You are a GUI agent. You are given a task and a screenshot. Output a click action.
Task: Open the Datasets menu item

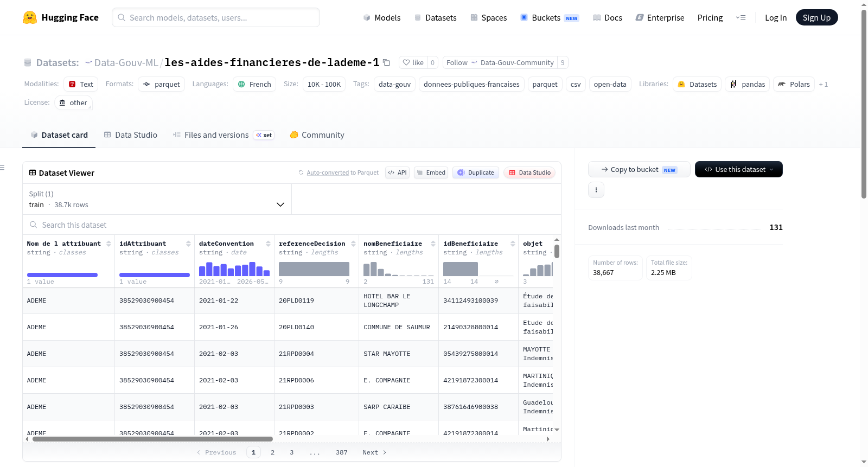[435, 17]
